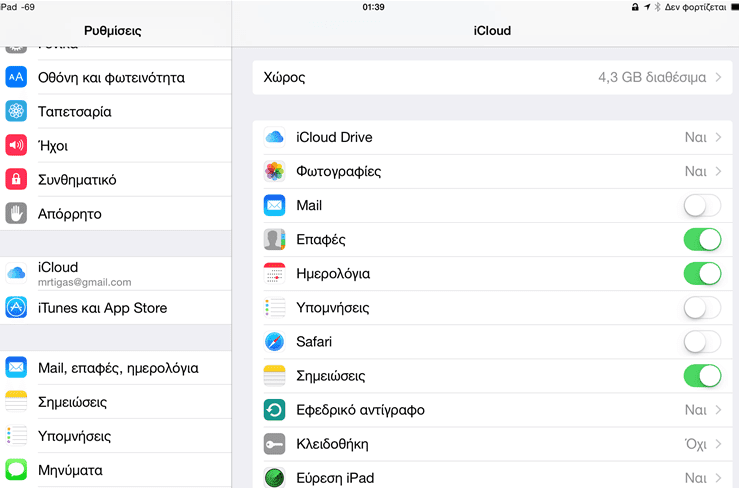
Task: Tap the Backup circular arrow icon
Action: click(274, 410)
